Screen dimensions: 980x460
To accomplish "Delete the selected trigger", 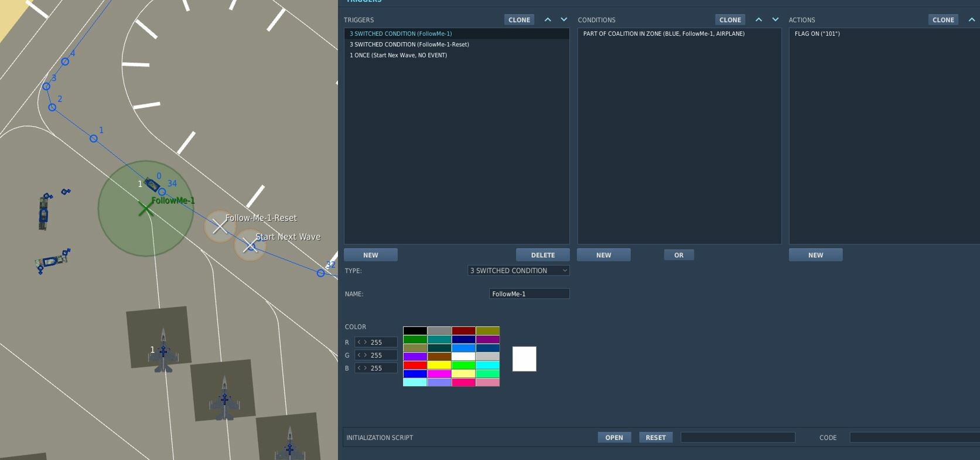I will click(542, 255).
